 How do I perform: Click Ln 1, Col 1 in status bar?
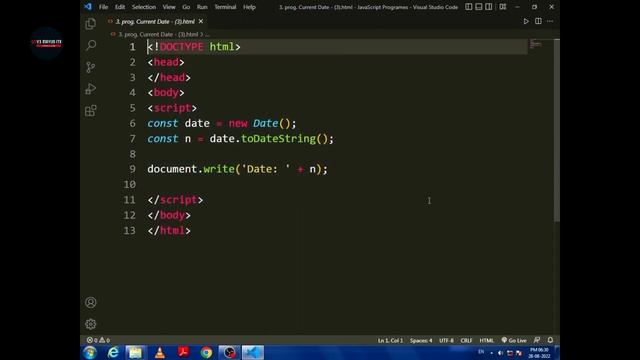pos(390,340)
